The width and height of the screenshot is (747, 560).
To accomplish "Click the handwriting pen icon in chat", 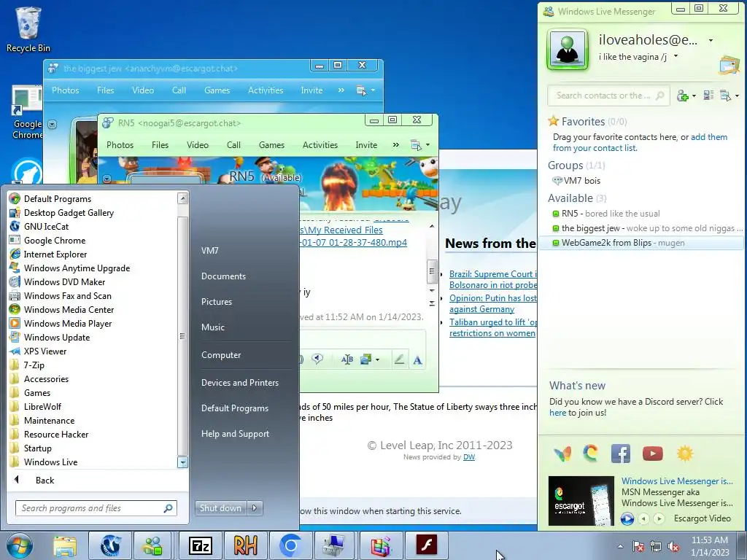I will coord(399,359).
